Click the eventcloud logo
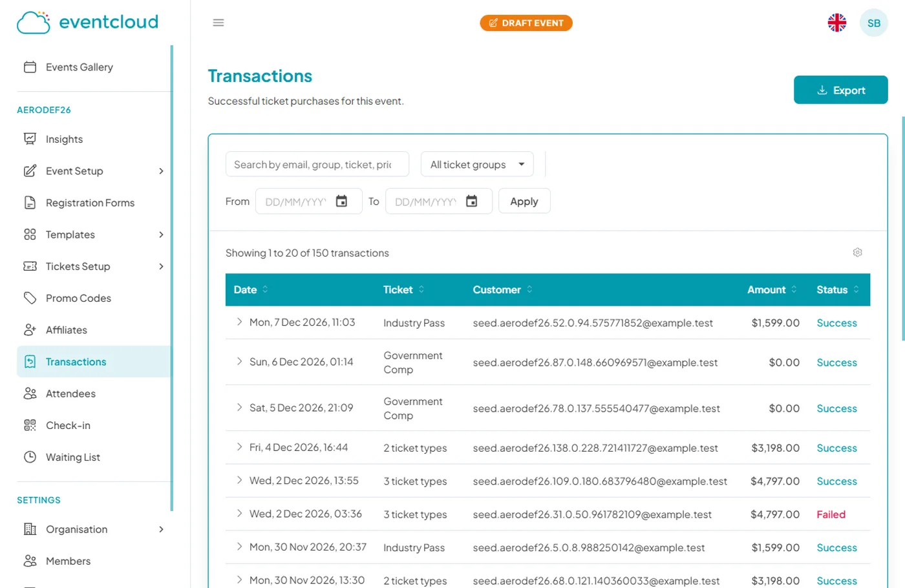The image size is (905, 588). pos(87,22)
